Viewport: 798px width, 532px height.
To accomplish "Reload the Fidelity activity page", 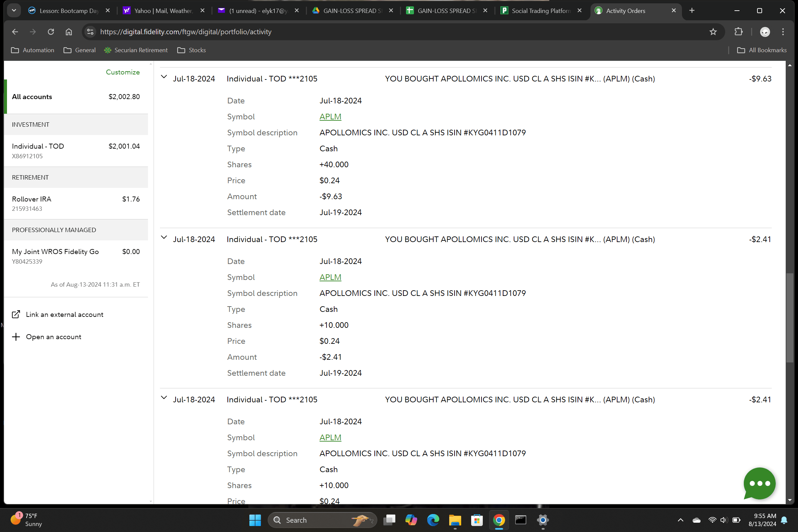I will pos(51,32).
